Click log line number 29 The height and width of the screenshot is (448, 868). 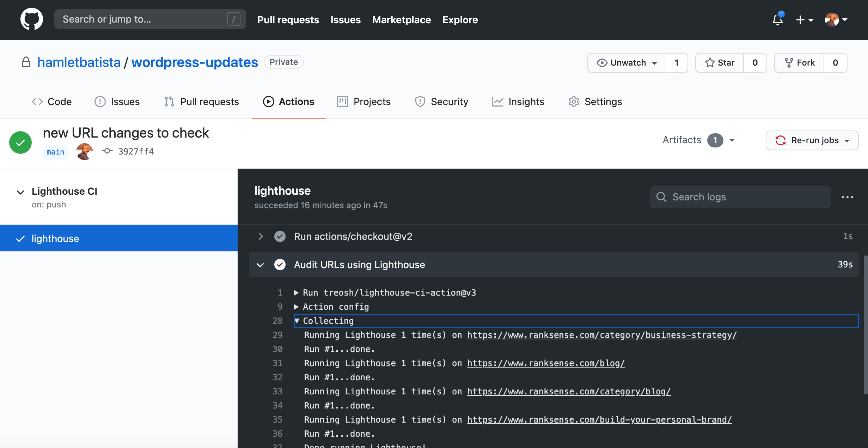click(x=277, y=335)
